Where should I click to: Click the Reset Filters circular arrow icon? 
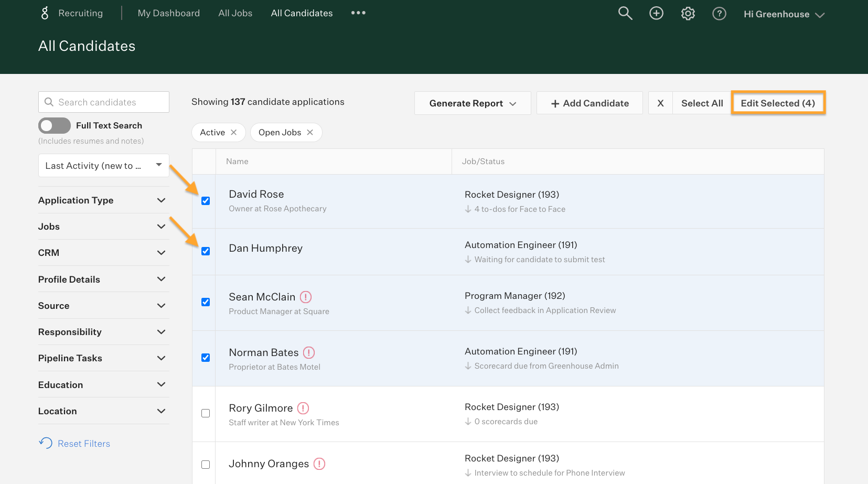coord(46,443)
